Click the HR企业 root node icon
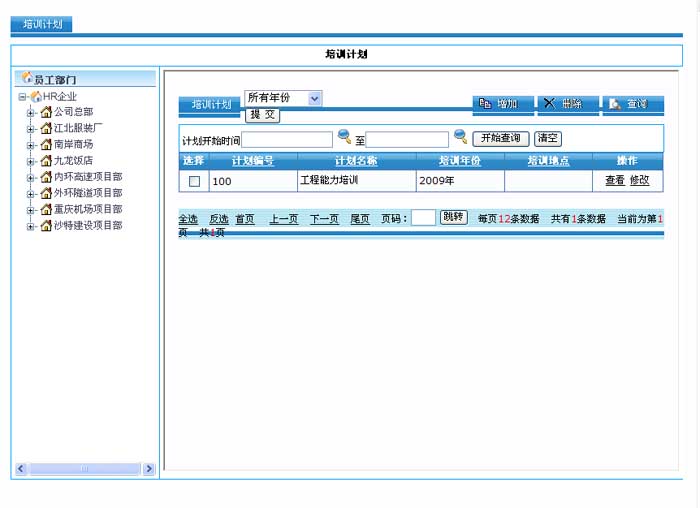Screen dimensions: 700x508 tap(36, 96)
